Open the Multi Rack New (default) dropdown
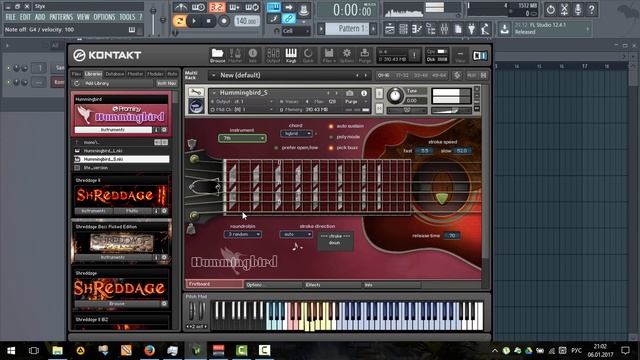The image size is (640, 360). coord(289,76)
